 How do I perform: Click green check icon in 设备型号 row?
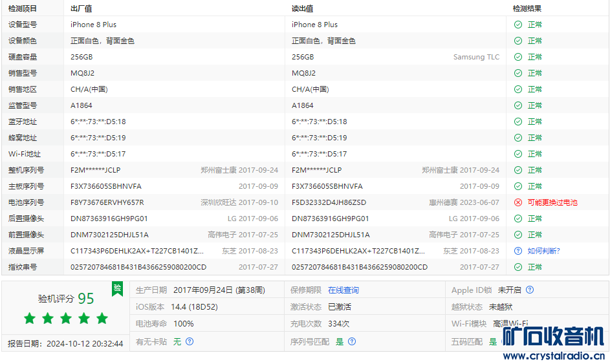click(x=517, y=25)
